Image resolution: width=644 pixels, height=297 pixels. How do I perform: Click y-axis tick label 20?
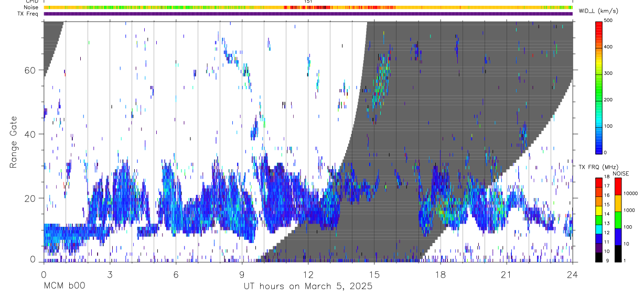click(x=30, y=198)
